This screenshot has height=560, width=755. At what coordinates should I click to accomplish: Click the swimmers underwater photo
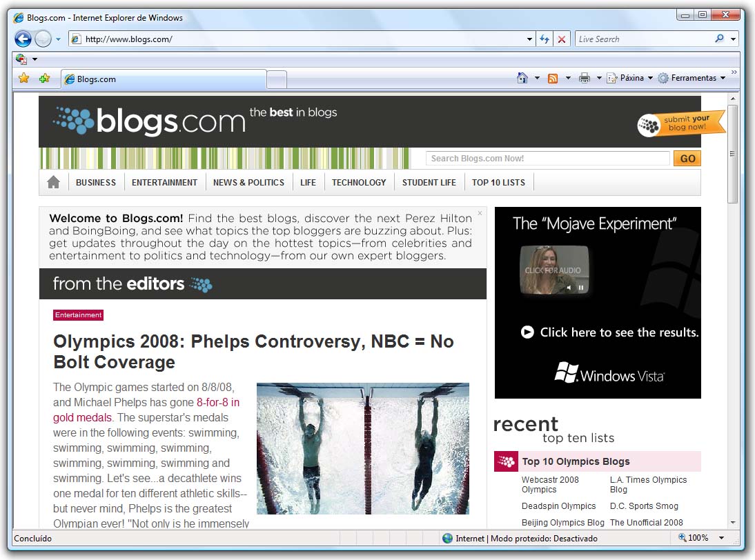click(362, 448)
